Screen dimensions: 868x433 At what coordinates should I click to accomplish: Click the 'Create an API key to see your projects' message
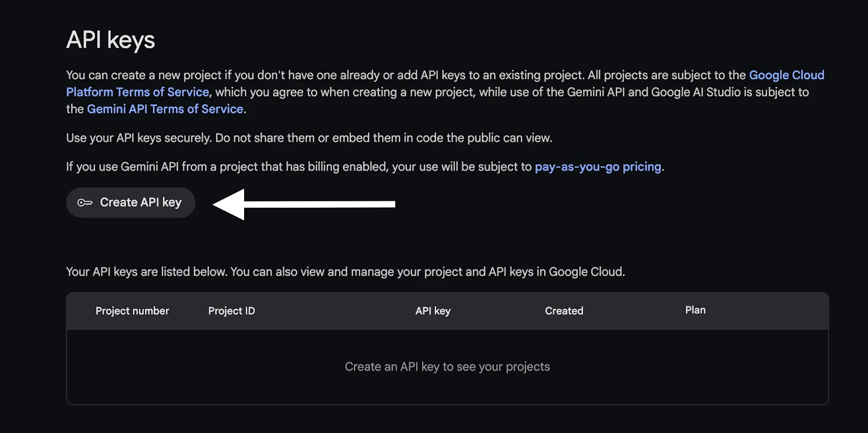tap(448, 367)
